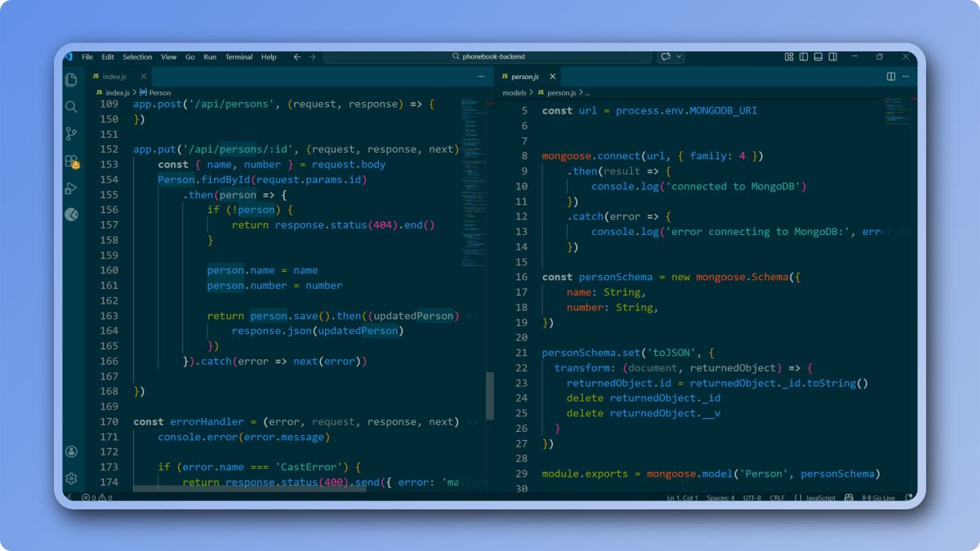980x551 pixels.
Task: Click the minimap of the person.js editor
Action: (x=898, y=111)
